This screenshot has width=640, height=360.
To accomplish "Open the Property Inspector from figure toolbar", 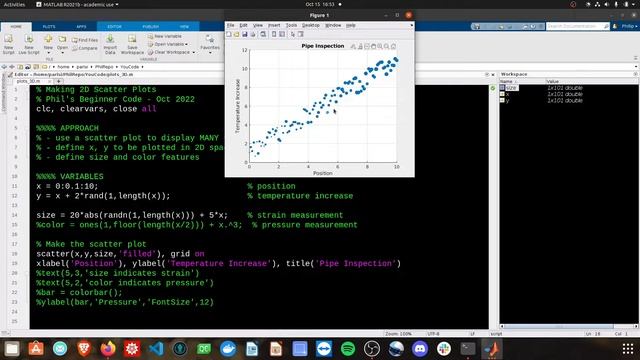I will point(301,34).
